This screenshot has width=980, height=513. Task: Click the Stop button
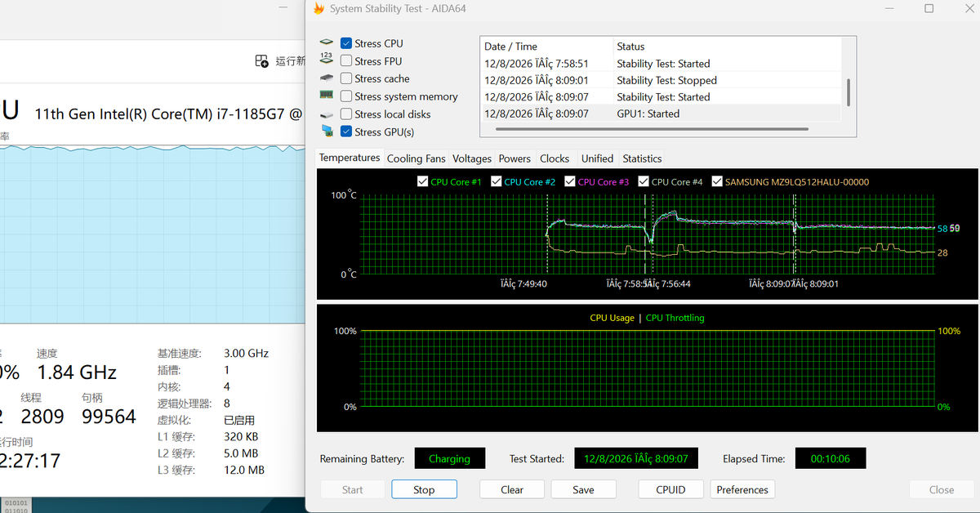424,489
